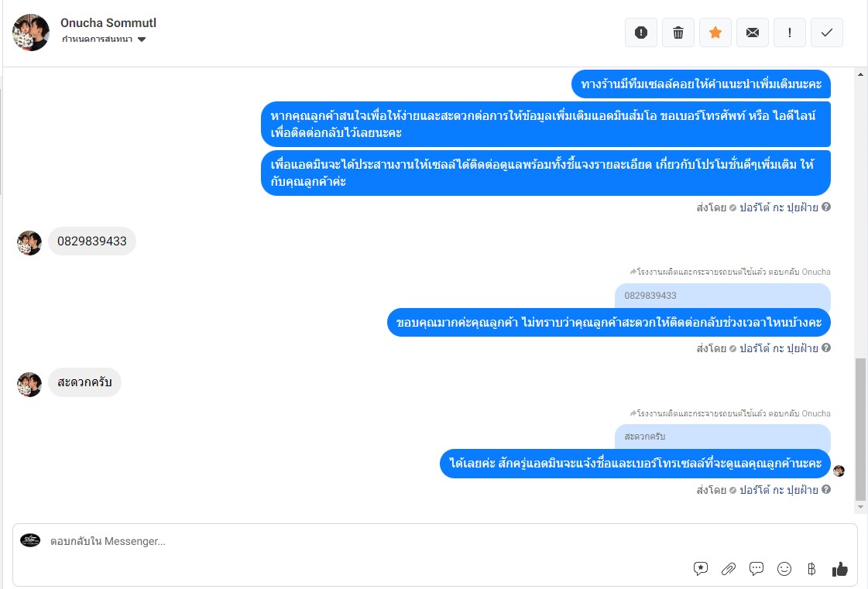Open Onucha Sommutl profile name link

click(x=108, y=22)
